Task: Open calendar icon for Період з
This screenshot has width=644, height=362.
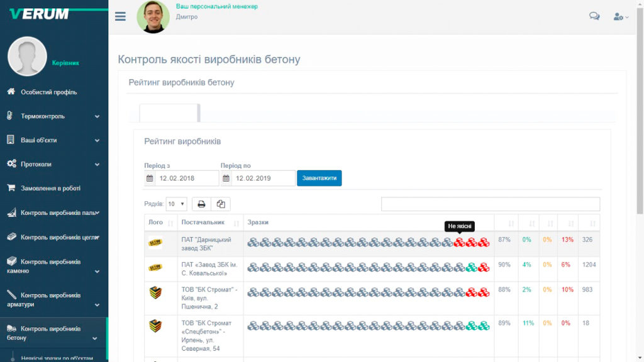Action: (150, 178)
